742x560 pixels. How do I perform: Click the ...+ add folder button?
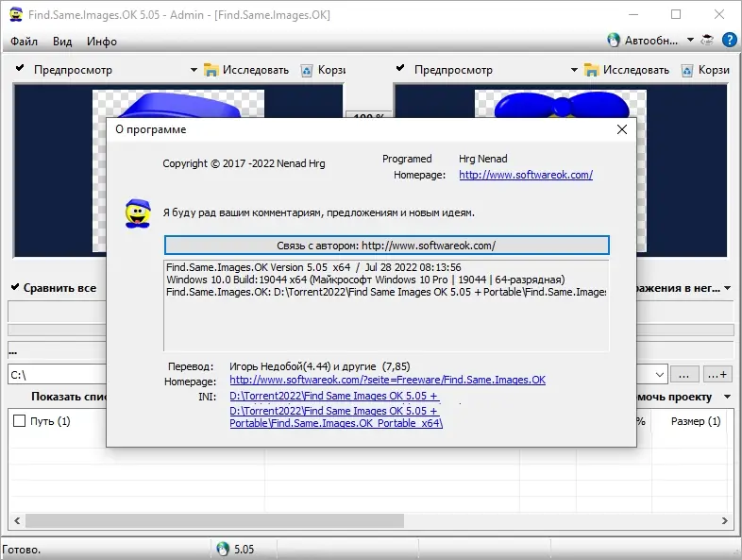[717, 375]
